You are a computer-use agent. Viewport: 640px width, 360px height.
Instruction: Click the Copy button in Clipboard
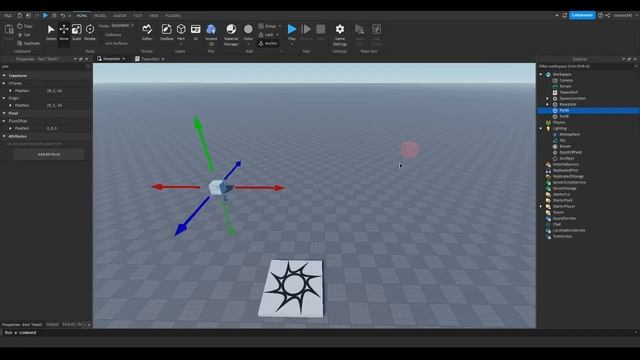pos(25,26)
